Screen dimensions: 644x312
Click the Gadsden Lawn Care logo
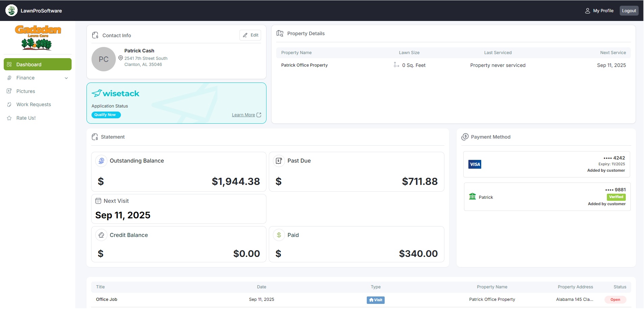(x=37, y=38)
